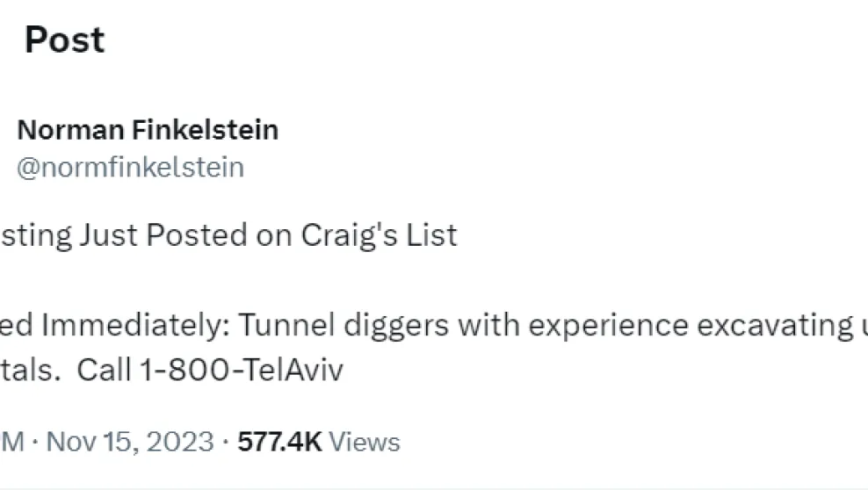Viewport: 868px width, 490px height.
Task: Open the Nov 15, 2023 post date
Action: [129, 441]
